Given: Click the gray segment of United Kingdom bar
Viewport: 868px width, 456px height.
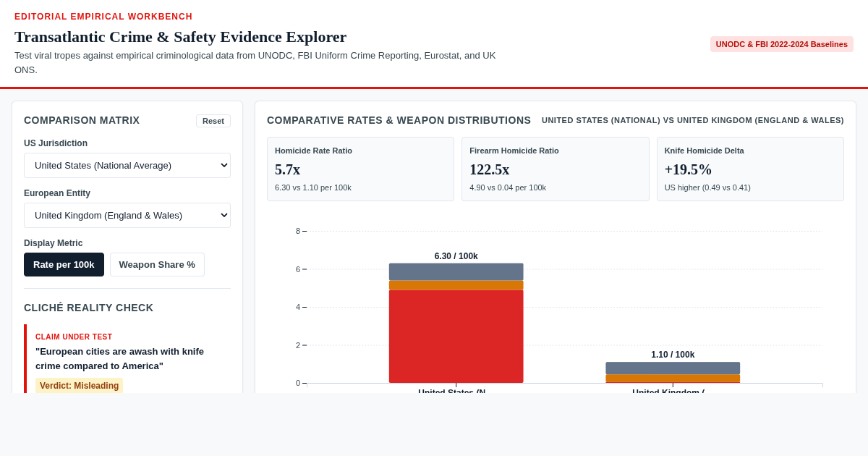Looking at the screenshot, I should [x=673, y=368].
